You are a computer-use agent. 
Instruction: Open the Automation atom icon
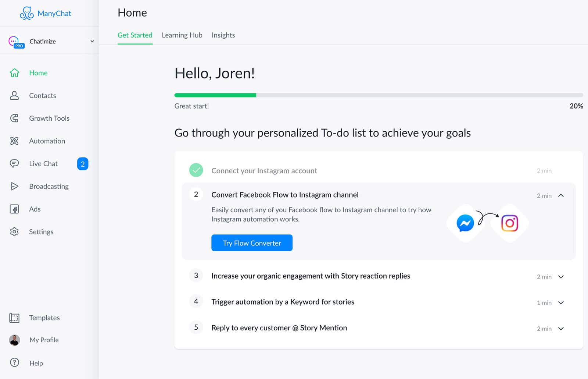pyautogui.click(x=14, y=141)
